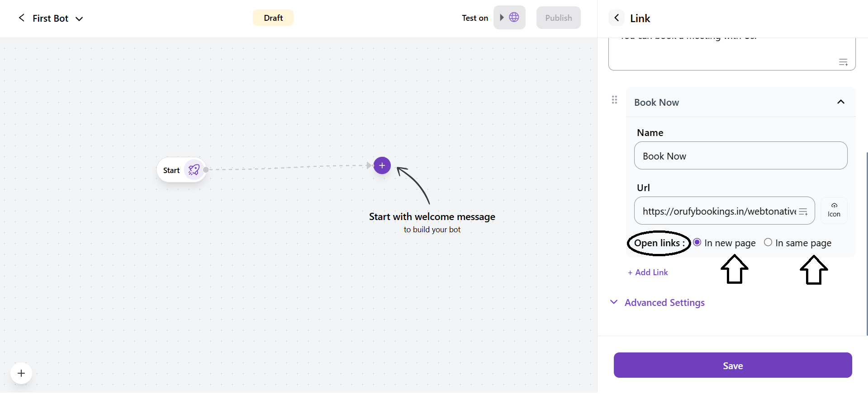Click the Add Link link

(648, 272)
